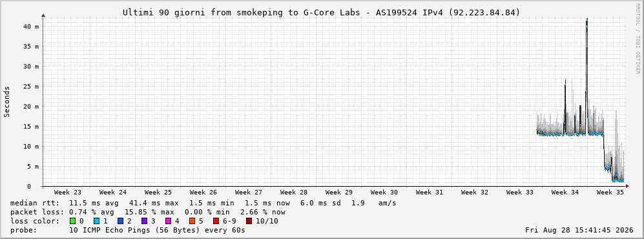The height and width of the screenshot is (239, 644).
Task: Click the graph title mentioning G-Core Labs
Action: 321,13
